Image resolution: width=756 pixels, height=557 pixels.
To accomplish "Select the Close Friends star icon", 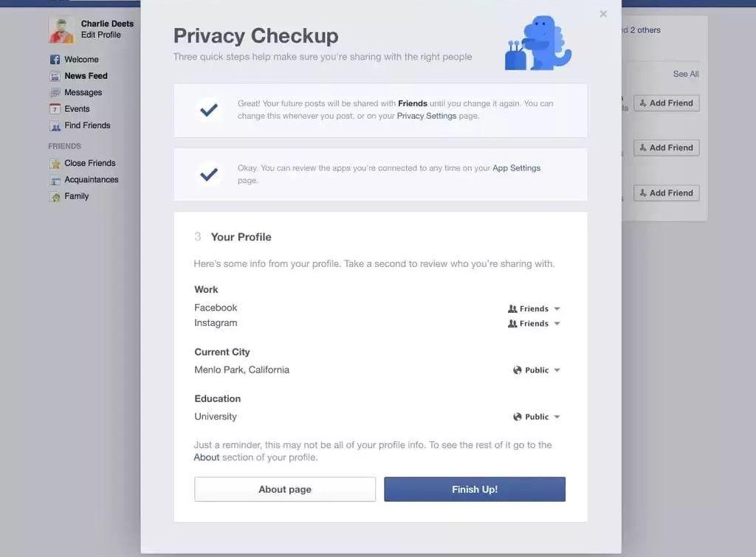I will [55, 163].
